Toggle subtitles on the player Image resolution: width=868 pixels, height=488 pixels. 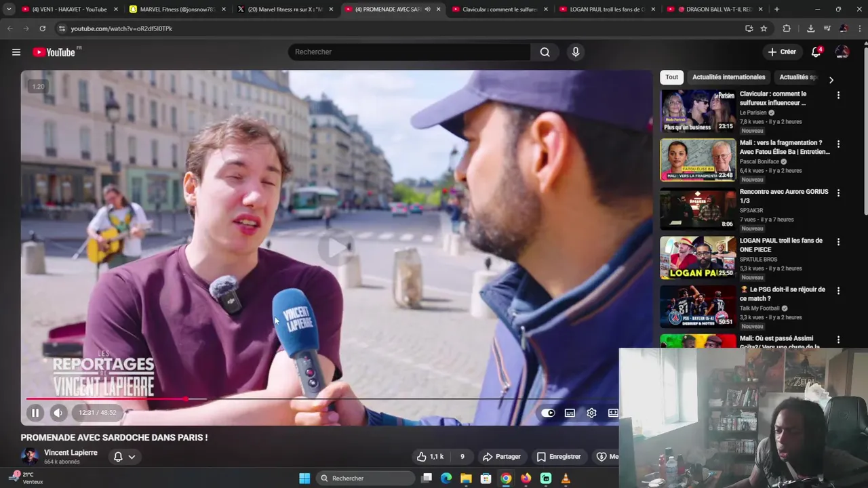[x=570, y=413]
